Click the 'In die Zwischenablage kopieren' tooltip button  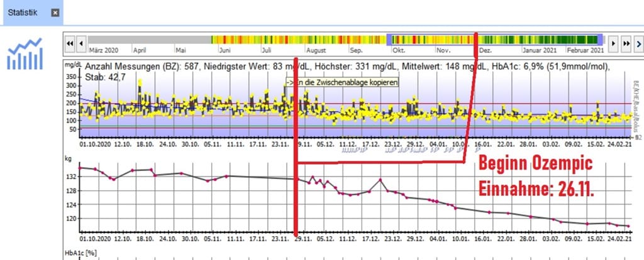342,82
